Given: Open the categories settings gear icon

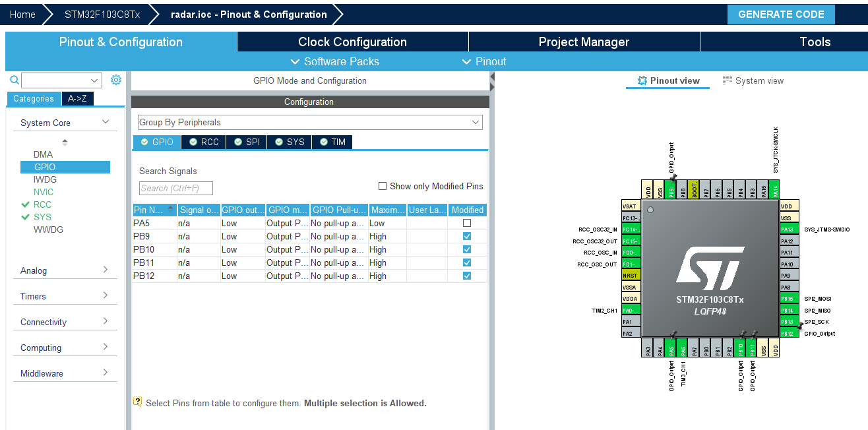Looking at the screenshot, I should coord(116,80).
